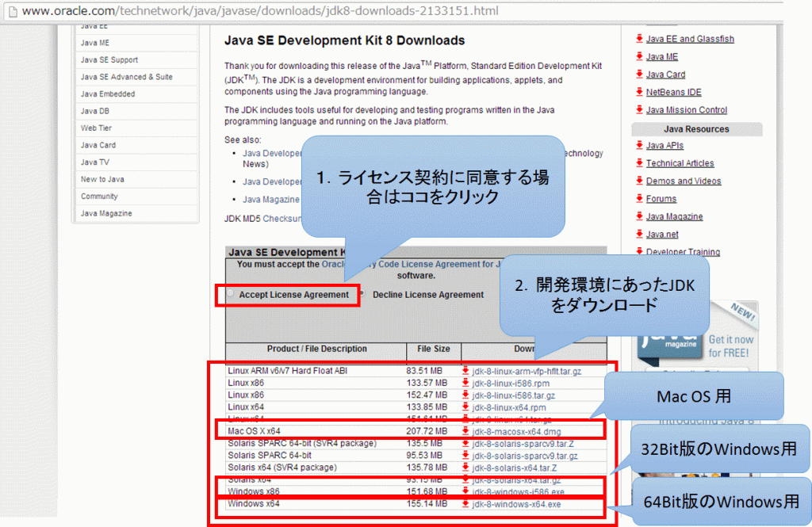This screenshot has width=812, height=527.
Task: Select the Accept License Agreement radio button
Action: (231, 294)
